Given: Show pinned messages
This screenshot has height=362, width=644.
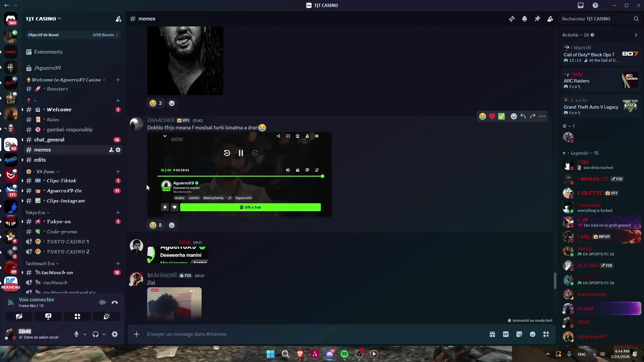Looking at the screenshot, I should (537, 19).
